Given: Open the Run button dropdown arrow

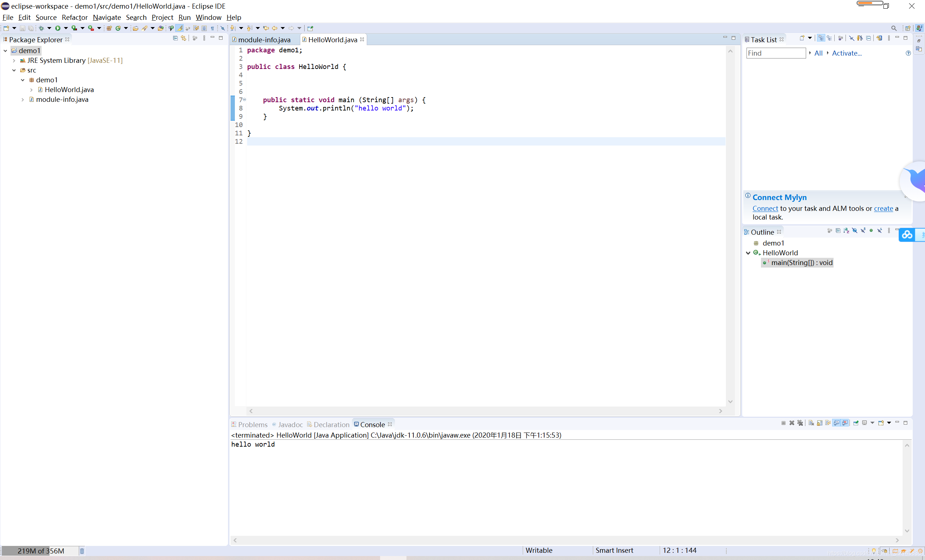Looking at the screenshot, I should 66,28.
